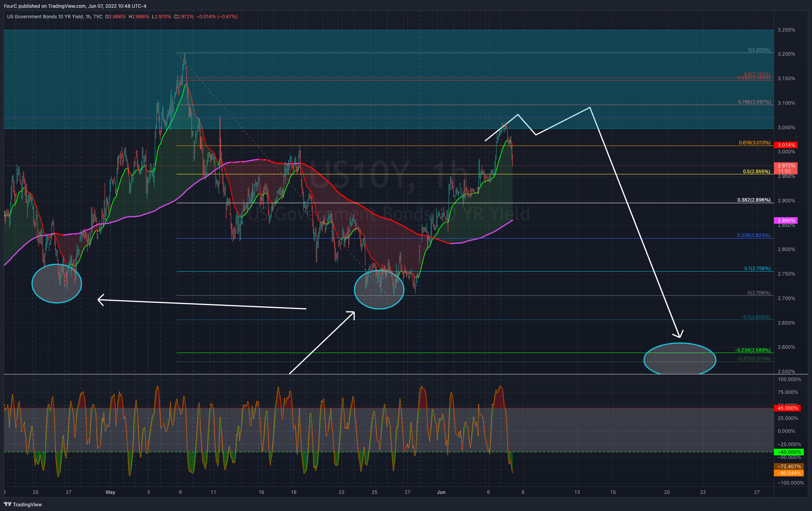The image size is (812, 511).
Task: Click the green −40.000% indicator level tag
Action: pos(789,452)
